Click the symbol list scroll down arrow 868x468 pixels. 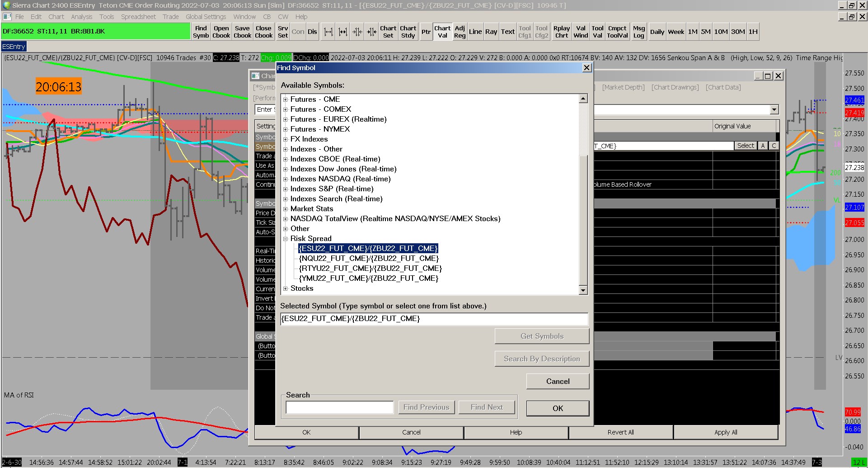click(x=583, y=290)
